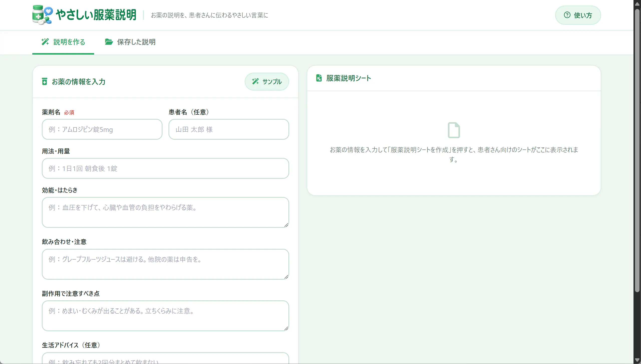641x364 pixels.
Task: Click the question mark icon beside 使い方
Action: coord(567,15)
